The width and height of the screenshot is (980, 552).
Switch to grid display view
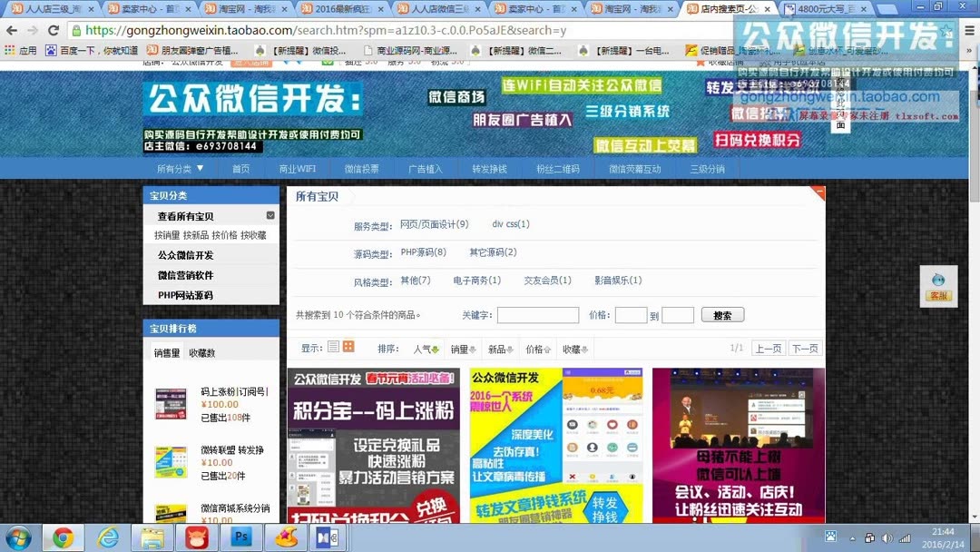(350, 347)
